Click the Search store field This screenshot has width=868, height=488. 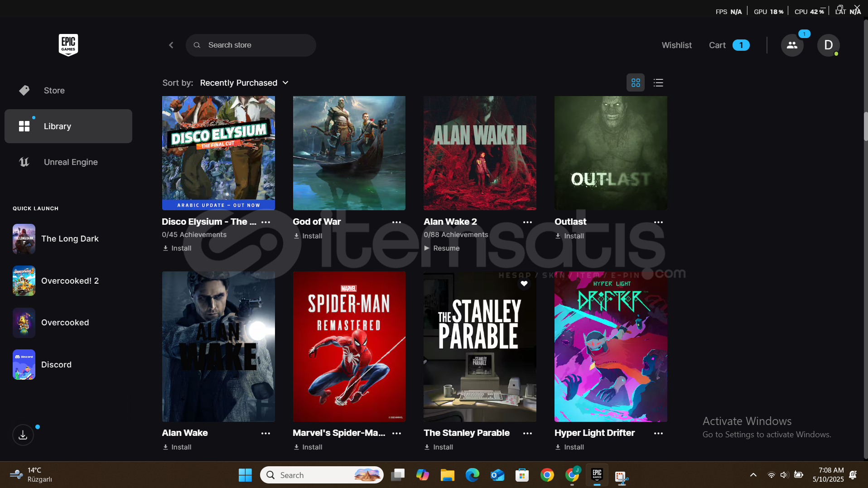click(x=251, y=45)
